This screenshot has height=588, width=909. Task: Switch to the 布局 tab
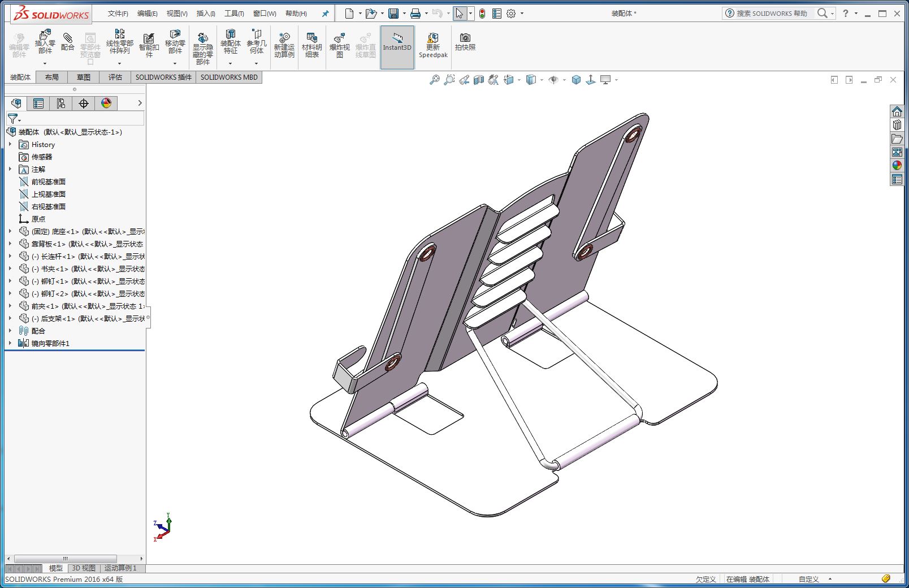(x=52, y=77)
